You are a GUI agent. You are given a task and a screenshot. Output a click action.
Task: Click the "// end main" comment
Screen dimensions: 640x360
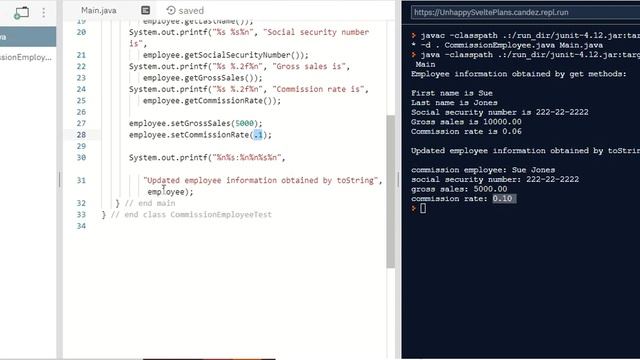pos(150,203)
